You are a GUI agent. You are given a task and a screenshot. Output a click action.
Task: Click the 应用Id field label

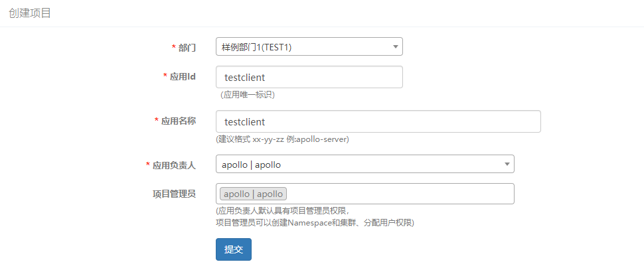pos(183,76)
